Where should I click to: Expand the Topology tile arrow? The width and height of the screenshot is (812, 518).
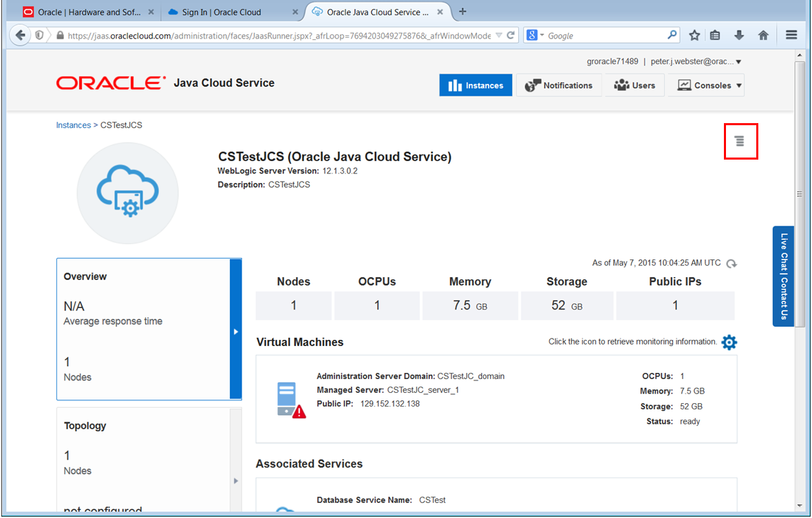235,481
